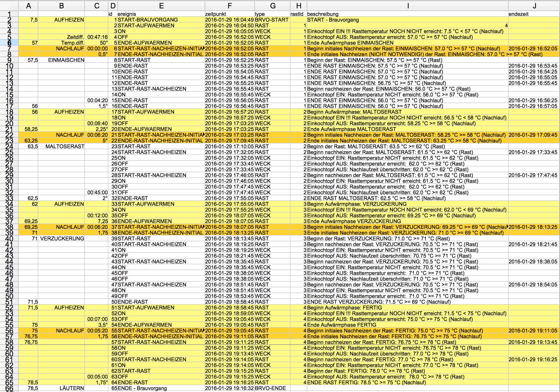Select row 66 header
Image resolution: width=560 pixels, height=392 pixels.
pos(9,388)
